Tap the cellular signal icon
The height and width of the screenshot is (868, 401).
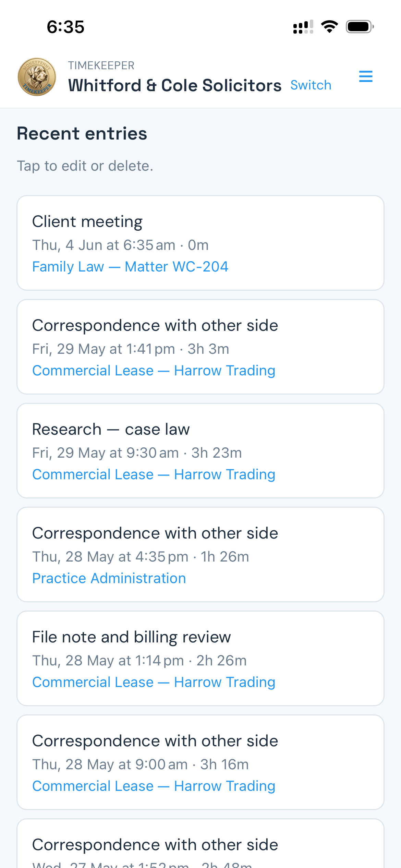tap(303, 27)
